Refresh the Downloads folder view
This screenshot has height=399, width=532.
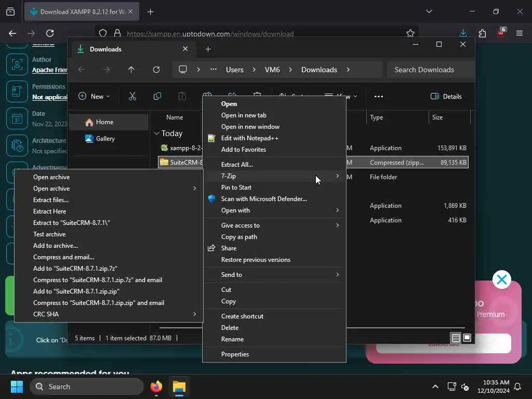(x=156, y=70)
